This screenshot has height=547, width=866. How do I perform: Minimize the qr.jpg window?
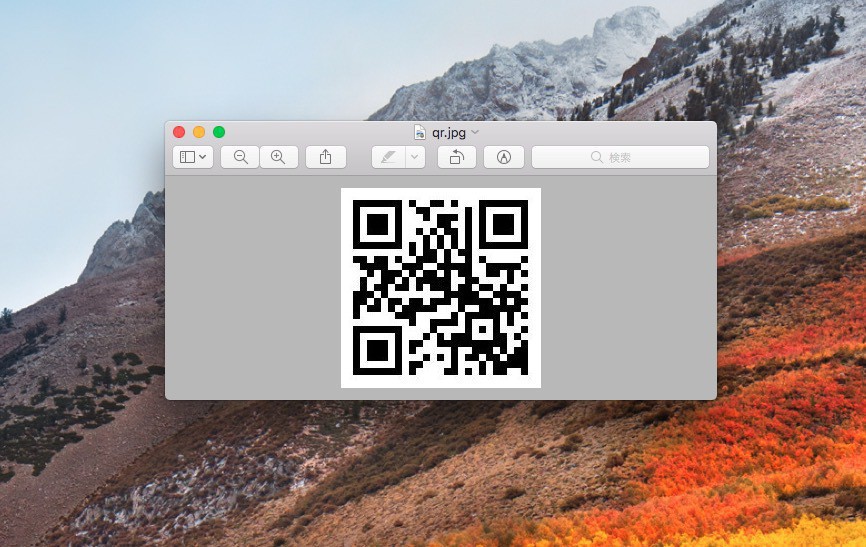(199, 132)
